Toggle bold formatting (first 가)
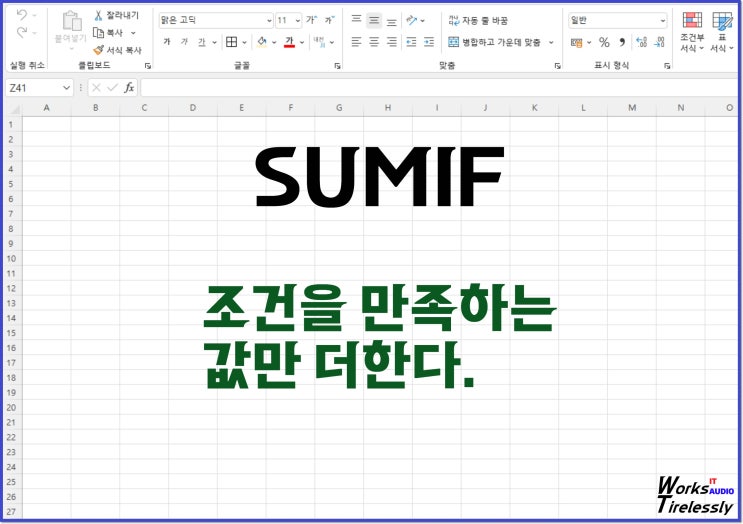This screenshot has width=743, height=524. (x=167, y=42)
